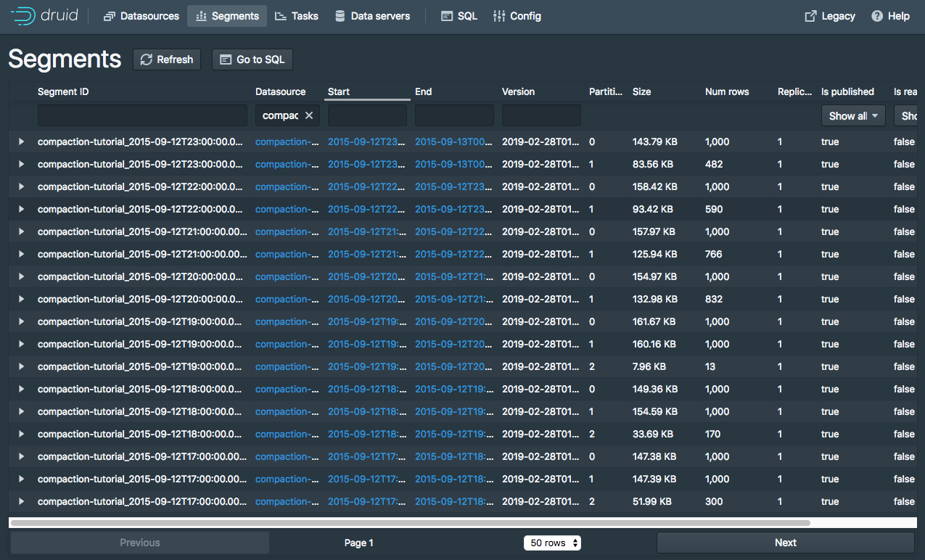925x560 pixels.
Task: Expand the first segment row with 143.79 KB
Action: pos(21,141)
